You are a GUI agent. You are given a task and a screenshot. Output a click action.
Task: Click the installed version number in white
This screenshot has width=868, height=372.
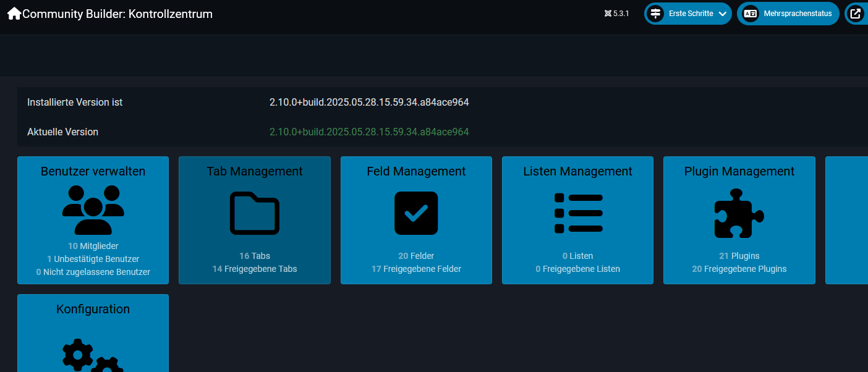pos(369,102)
